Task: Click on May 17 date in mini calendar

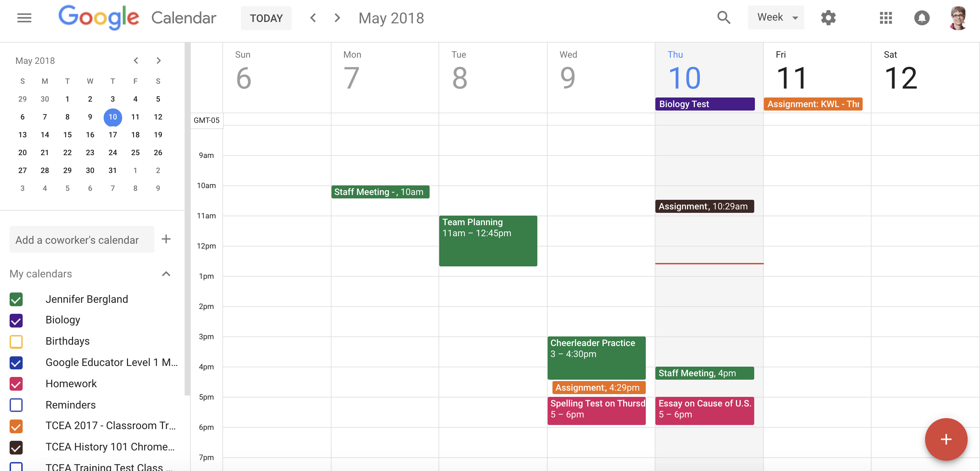Action: click(113, 135)
